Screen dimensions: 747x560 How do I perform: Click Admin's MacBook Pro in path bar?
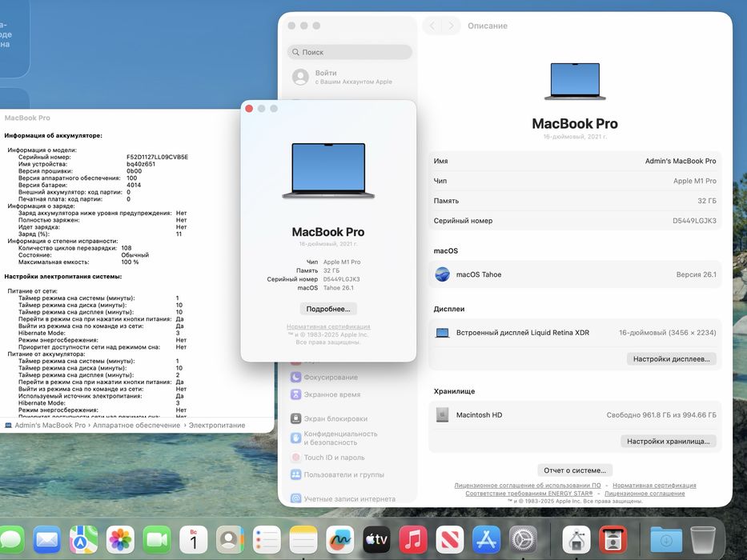pos(50,426)
